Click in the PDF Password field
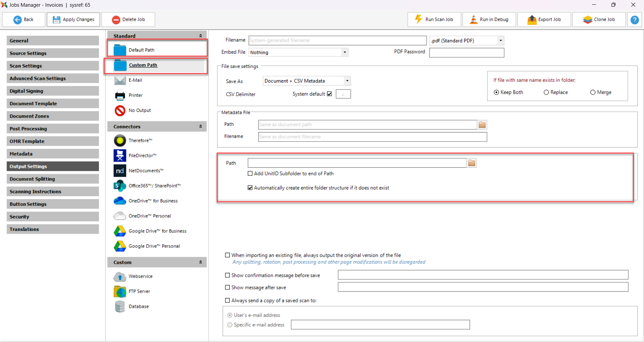 coord(467,53)
